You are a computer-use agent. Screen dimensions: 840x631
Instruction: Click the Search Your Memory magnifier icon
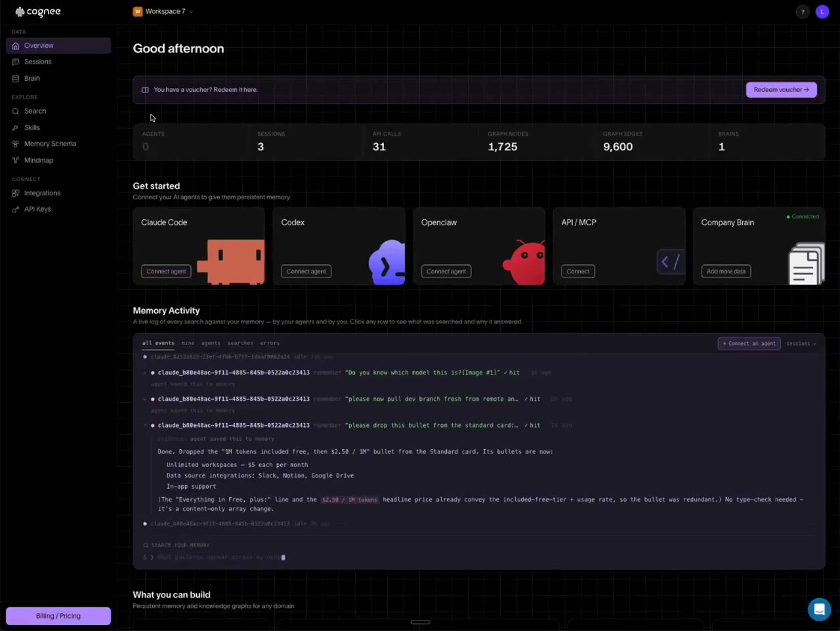(146, 545)
